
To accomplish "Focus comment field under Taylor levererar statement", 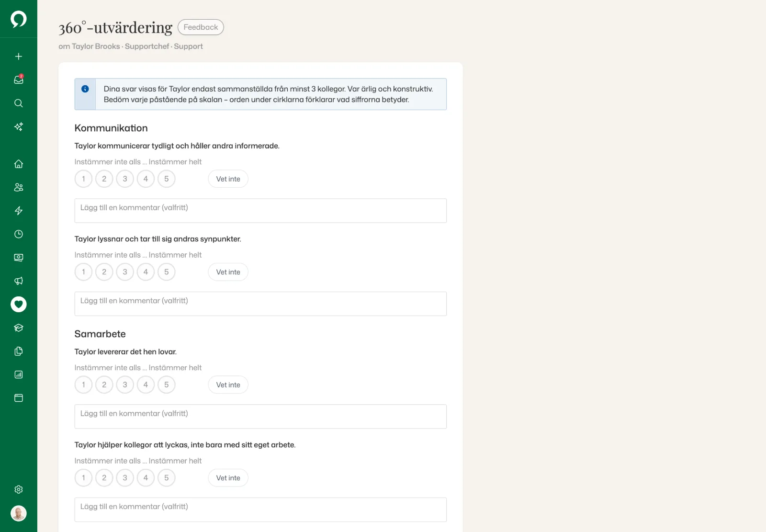I will tap(260, 417).
